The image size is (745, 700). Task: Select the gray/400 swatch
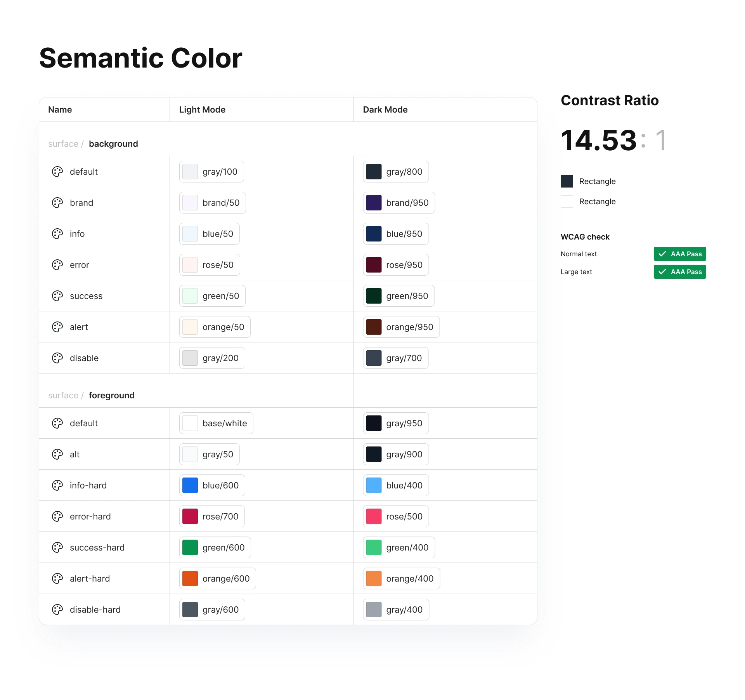coord(374,610)
